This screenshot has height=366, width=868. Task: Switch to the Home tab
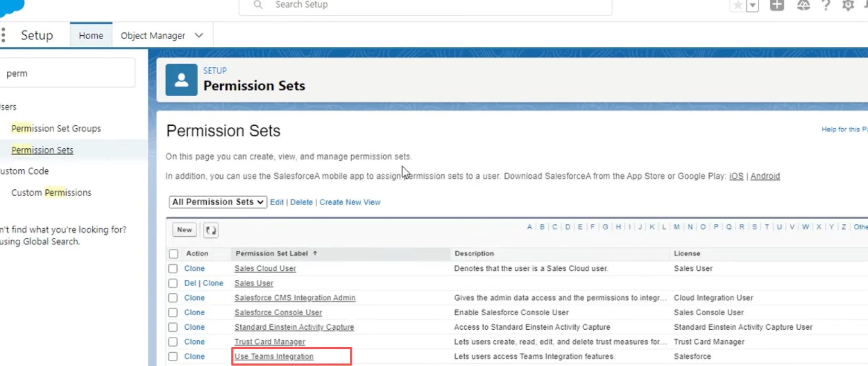[x=91, y=35]
